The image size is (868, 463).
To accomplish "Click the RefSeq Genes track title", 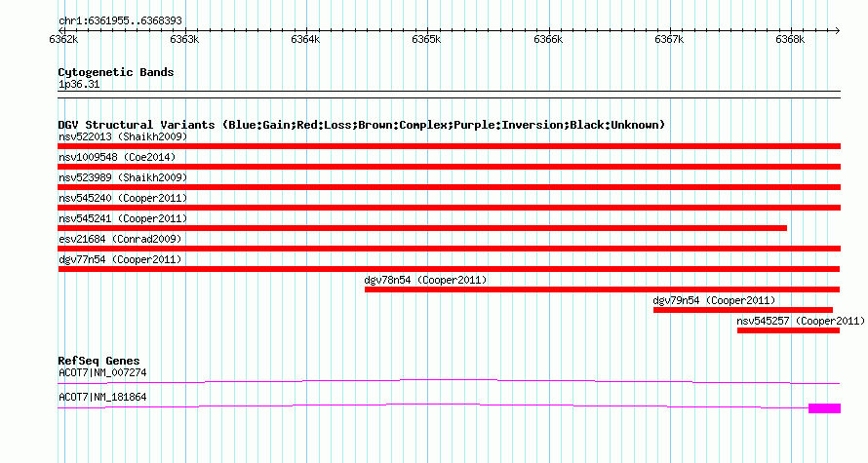I will click(99, 361).
